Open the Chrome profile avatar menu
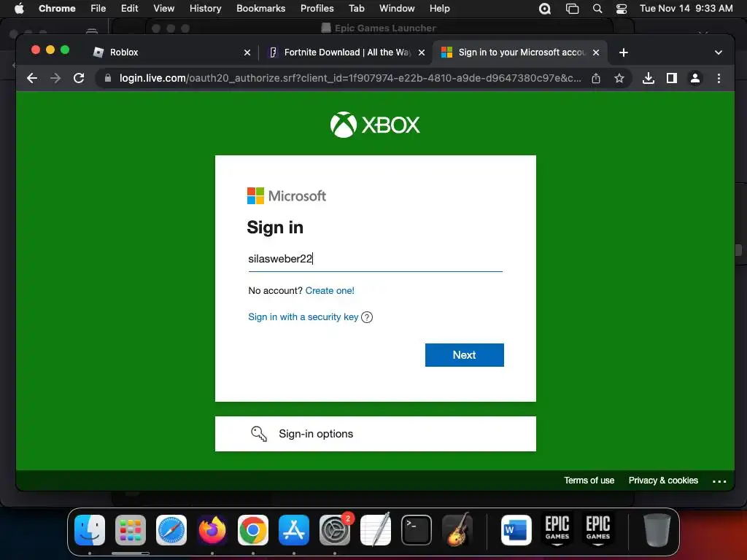Viewport: 747px width, 560px height. point(695,78)
